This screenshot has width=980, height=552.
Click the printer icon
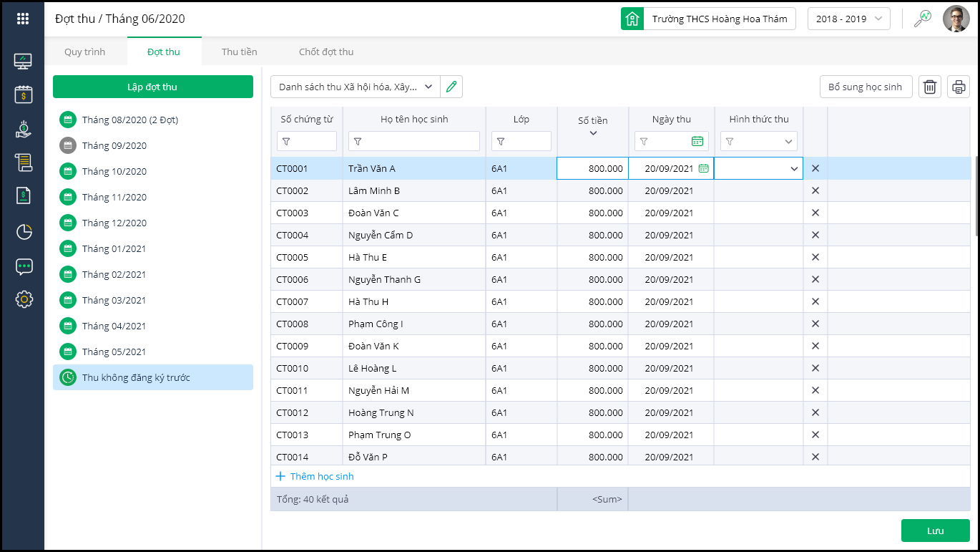pos(959,87)
